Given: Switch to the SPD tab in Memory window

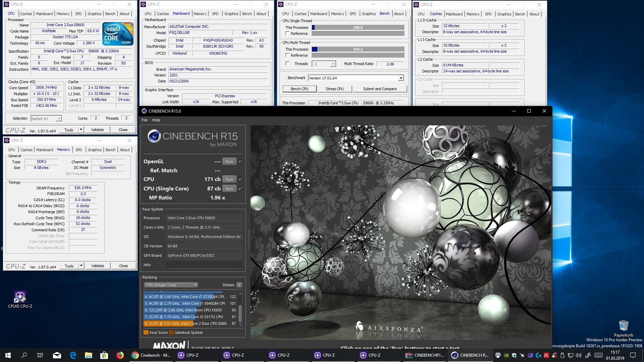Looking at the screenshot, I should coord(79,150).
